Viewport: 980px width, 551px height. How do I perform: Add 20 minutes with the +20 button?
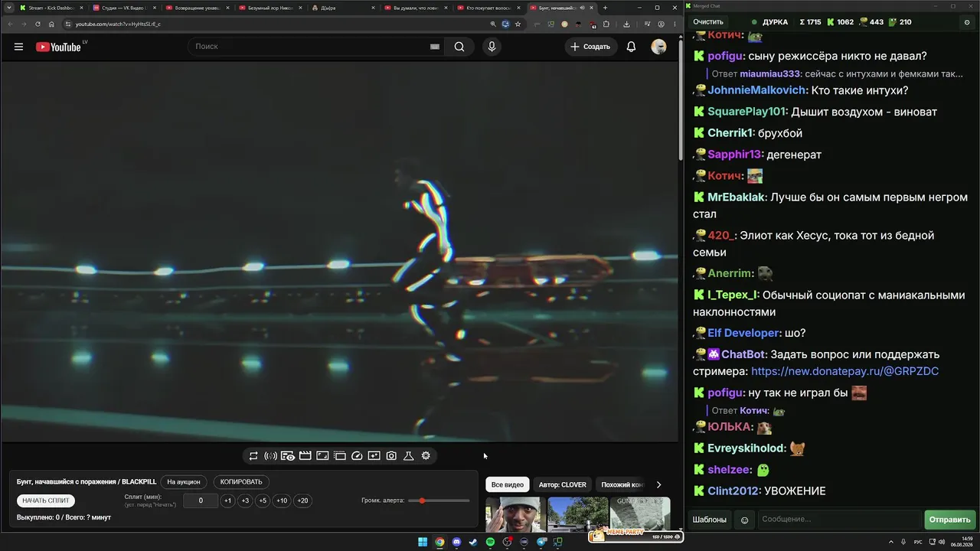point(302,500)
